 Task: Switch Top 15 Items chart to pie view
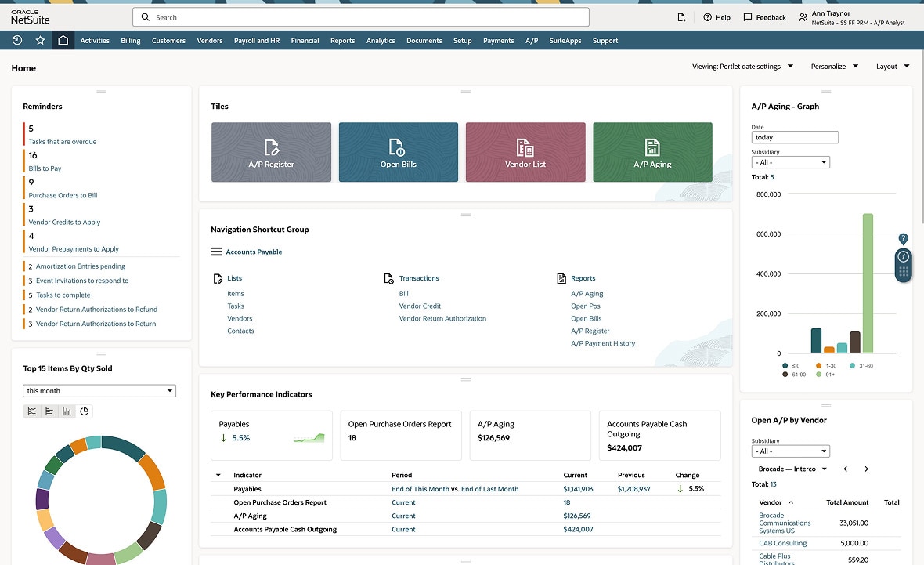[85, 411]
